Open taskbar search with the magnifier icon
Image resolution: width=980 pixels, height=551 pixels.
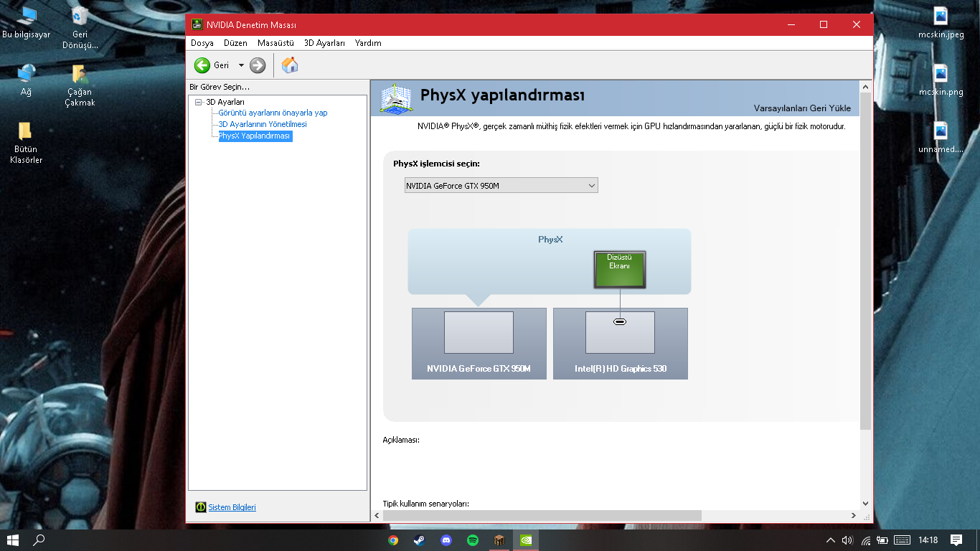pyautogui.click(x=39, y=540)
